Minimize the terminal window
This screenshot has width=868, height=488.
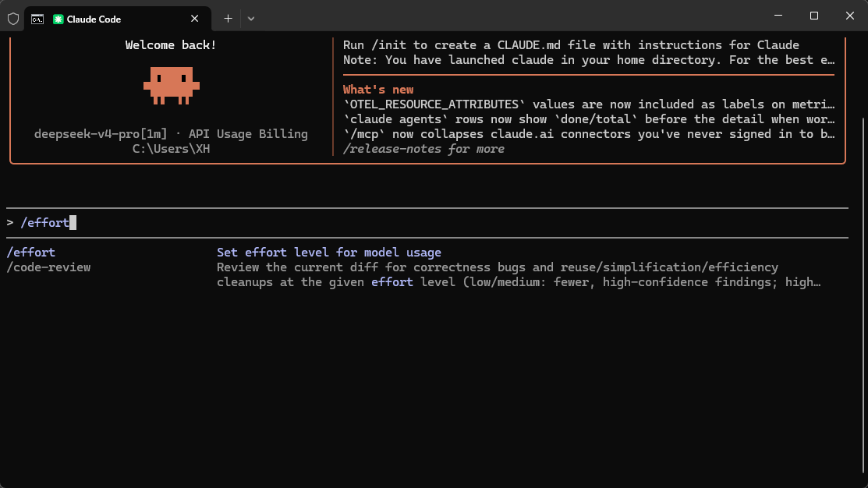pos(778,16)
